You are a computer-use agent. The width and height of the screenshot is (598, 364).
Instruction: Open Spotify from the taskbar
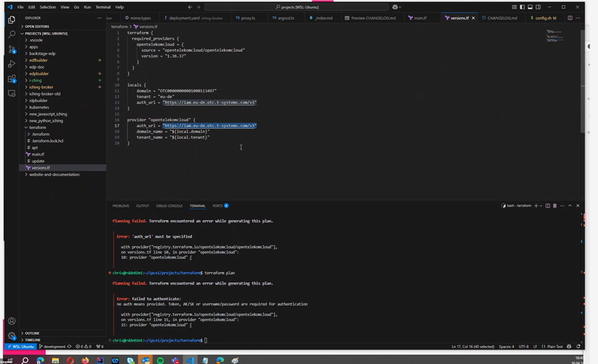click(x=160, y=360)
